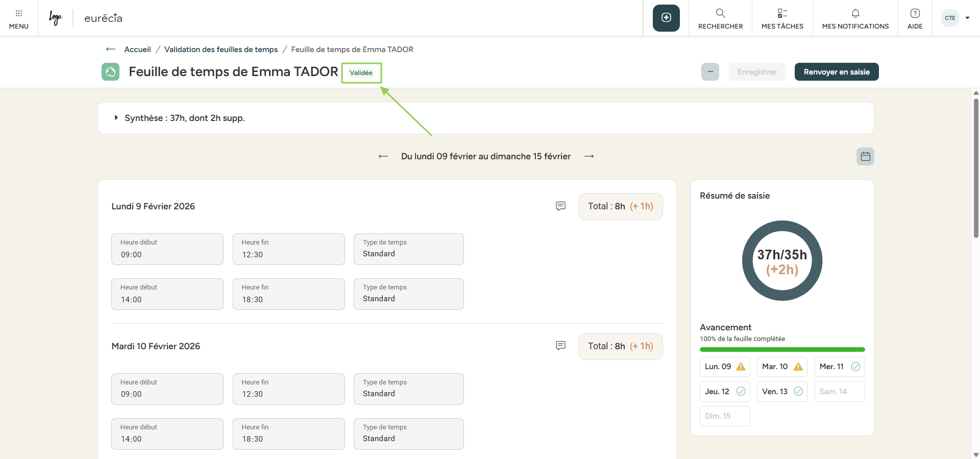The width and height of the screenshot is (980, 459).
Task: Go to the next week arrow
Action: point(589,156)
